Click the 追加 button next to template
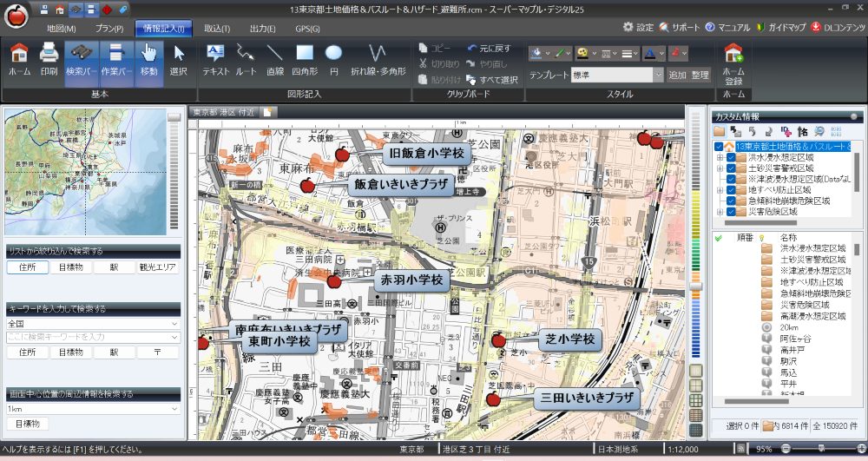 point(677,76)
